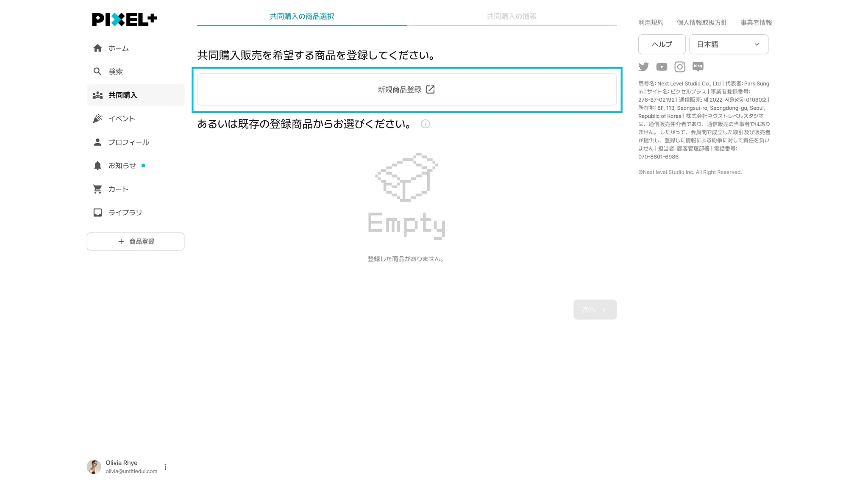The image size is (868, 488).
Task: Expand the 日本語 language dropdown
Action: point(729,44)
